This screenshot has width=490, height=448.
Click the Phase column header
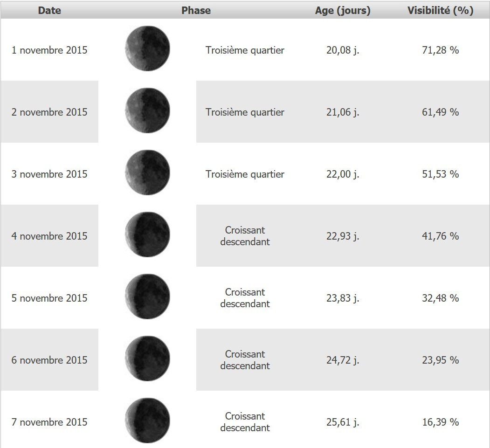tap(196, 10)
